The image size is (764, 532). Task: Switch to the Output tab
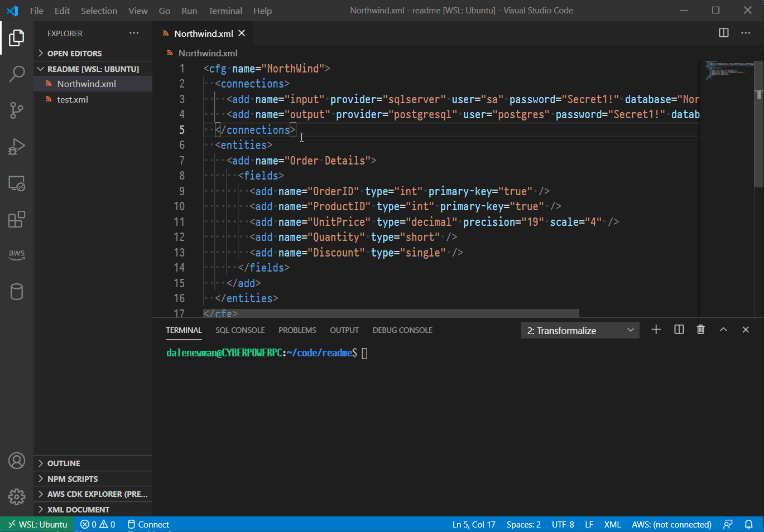tap(344, 330)
